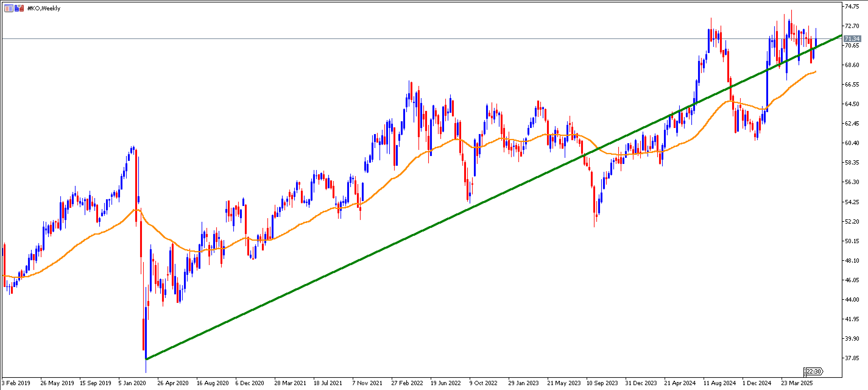Click the 21 May 2023 date label

coord(564,383)
